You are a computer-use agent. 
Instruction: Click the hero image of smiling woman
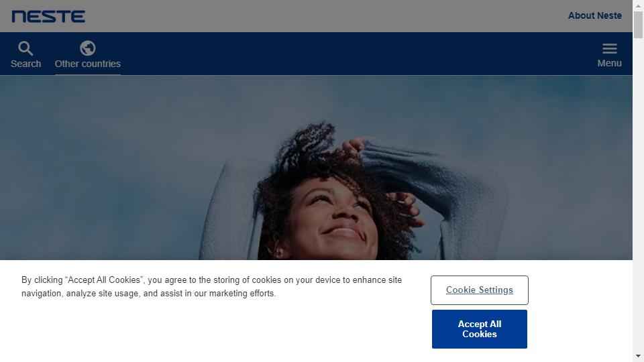[316, 168]
